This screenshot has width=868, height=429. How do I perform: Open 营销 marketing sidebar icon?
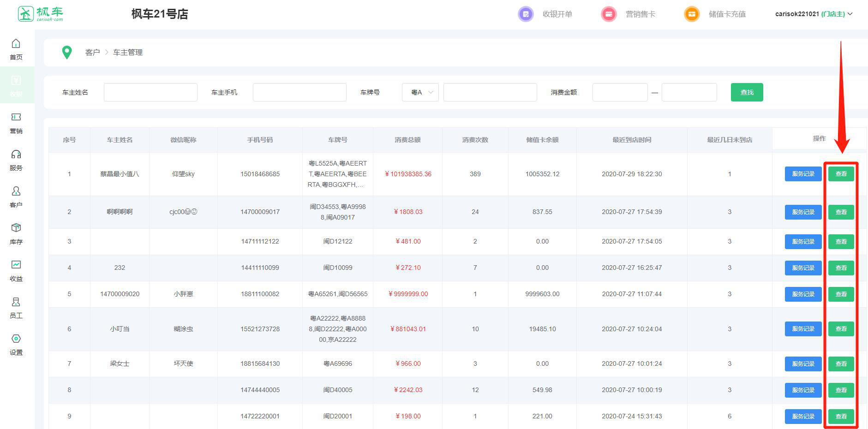tap(16, 117)
